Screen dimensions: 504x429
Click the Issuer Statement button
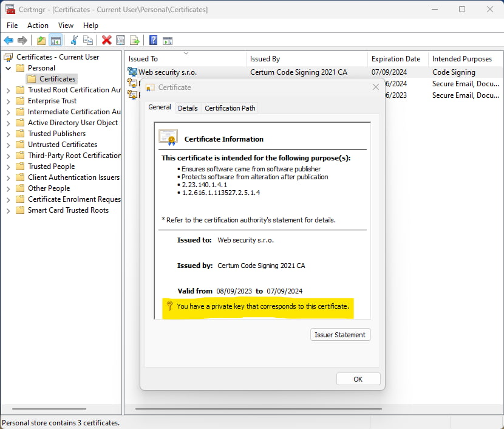339,335
